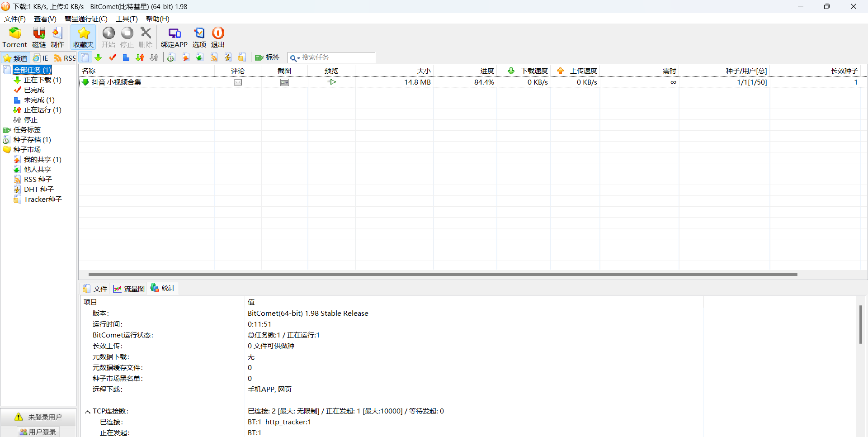
Task: Click the 搜索任务 search field
Action: pos(337,57)
